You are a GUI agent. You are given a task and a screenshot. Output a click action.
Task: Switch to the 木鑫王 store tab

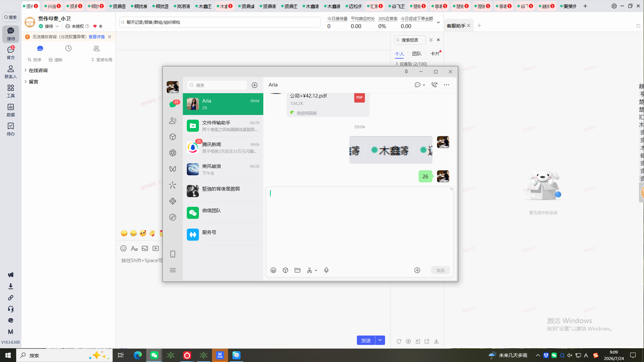204,6
